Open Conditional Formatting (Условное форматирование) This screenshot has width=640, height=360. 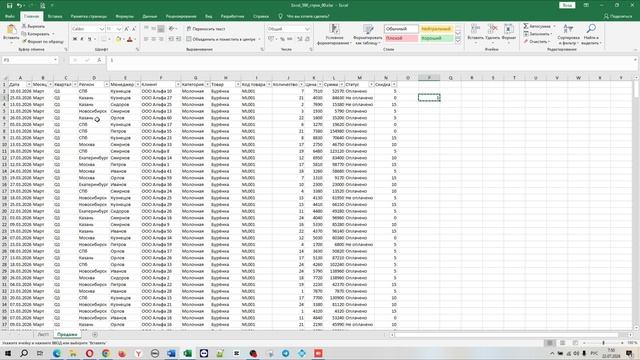click(x=334, y=35)
